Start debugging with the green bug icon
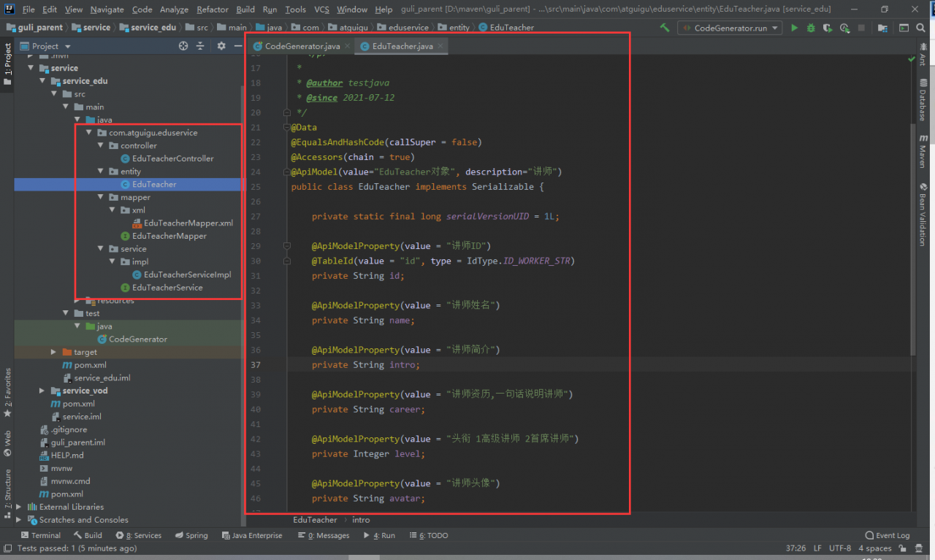Viewport: 935px width, 560px height. click(x=811, y=28)
